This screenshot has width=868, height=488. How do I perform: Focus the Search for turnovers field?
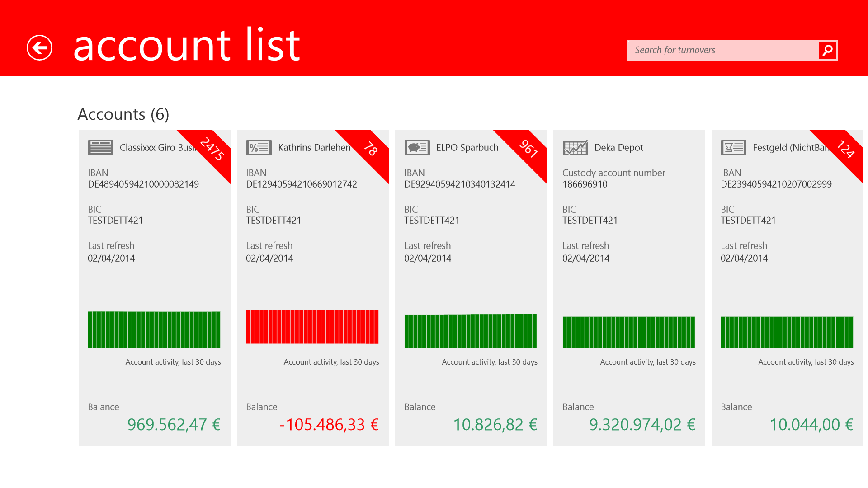pyautogui.click(x=722, y=50)
